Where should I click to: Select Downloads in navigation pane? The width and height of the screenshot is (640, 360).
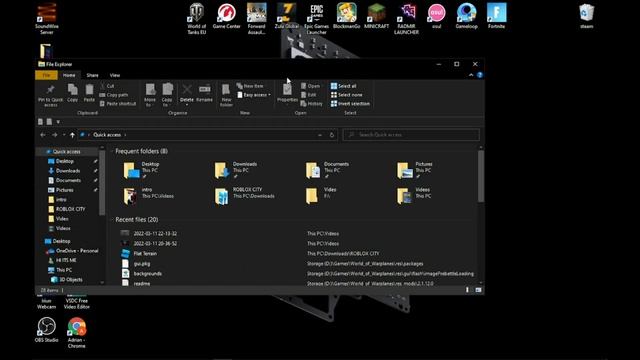[67, 171]
